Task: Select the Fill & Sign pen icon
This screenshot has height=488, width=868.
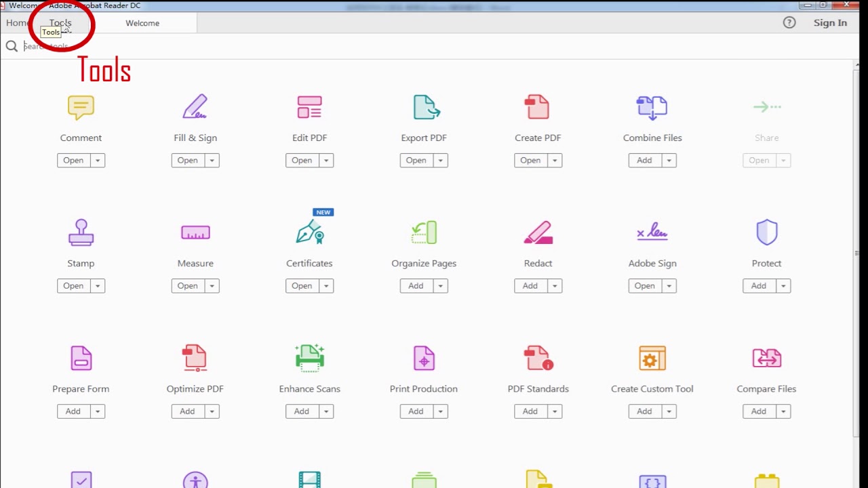Action: [195, 107]
